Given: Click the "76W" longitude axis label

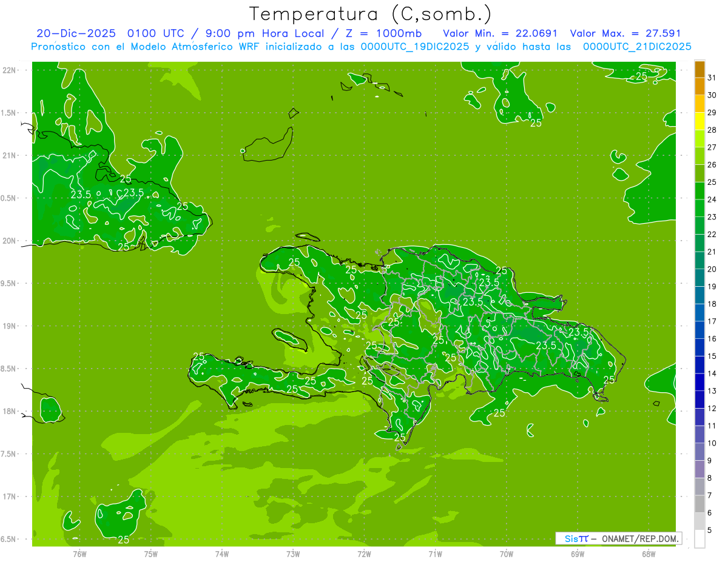Looking at the screenshot, I should [79, 554].
